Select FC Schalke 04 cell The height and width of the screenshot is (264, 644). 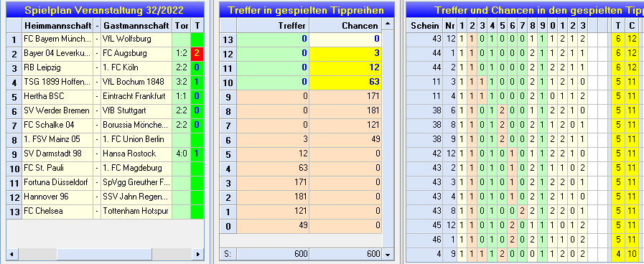57,126
